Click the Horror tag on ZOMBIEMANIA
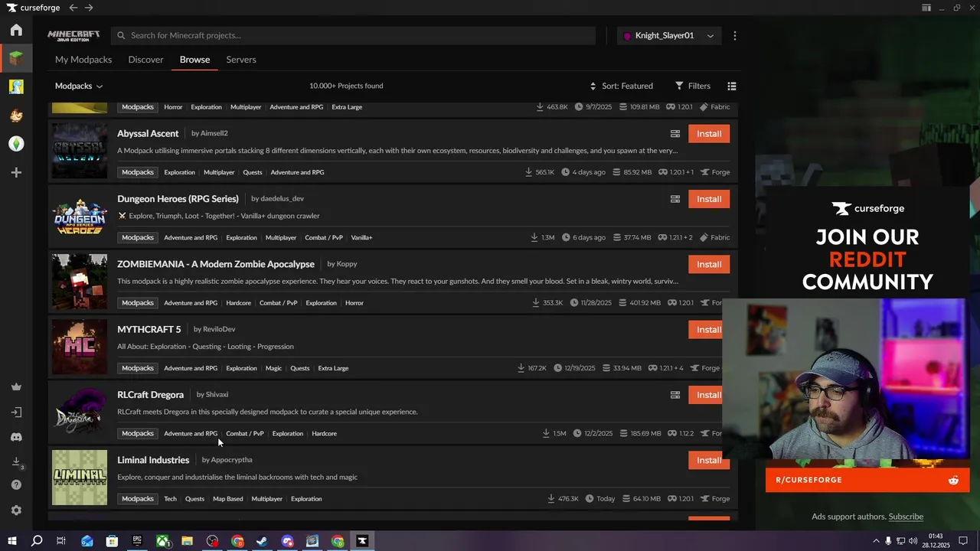 pyautogui.click(x=354, y=303)
